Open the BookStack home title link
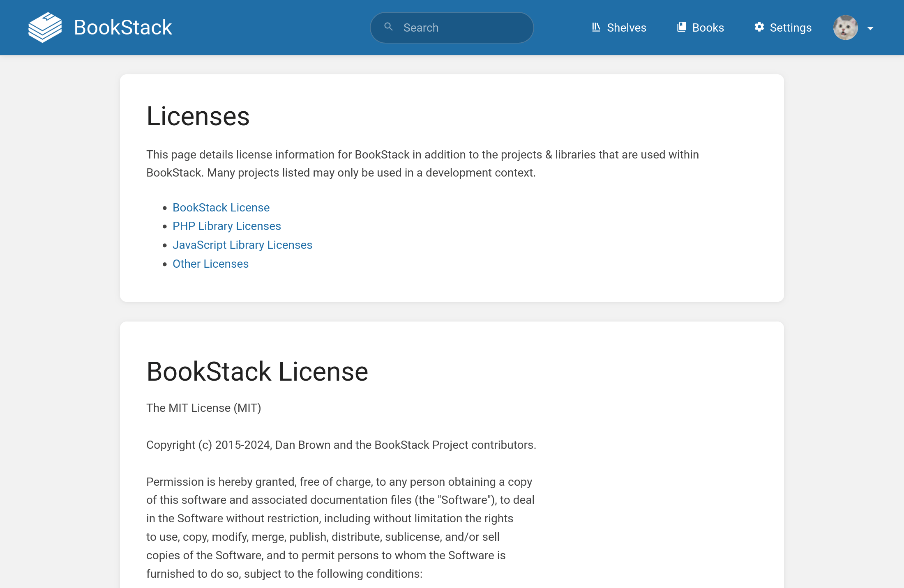Screen dimensions: 904x588 coord(100,28)
